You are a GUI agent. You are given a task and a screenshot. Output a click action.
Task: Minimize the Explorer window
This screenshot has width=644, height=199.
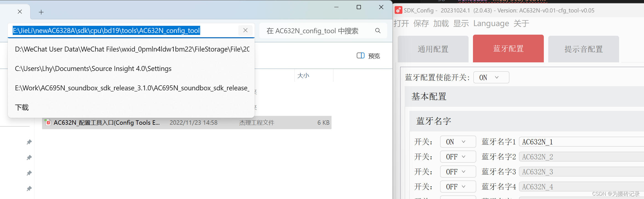[x=337, y=7]
